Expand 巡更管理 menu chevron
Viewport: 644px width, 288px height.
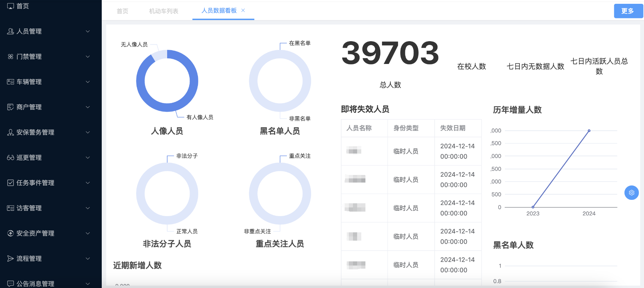(x=88, y=158)
